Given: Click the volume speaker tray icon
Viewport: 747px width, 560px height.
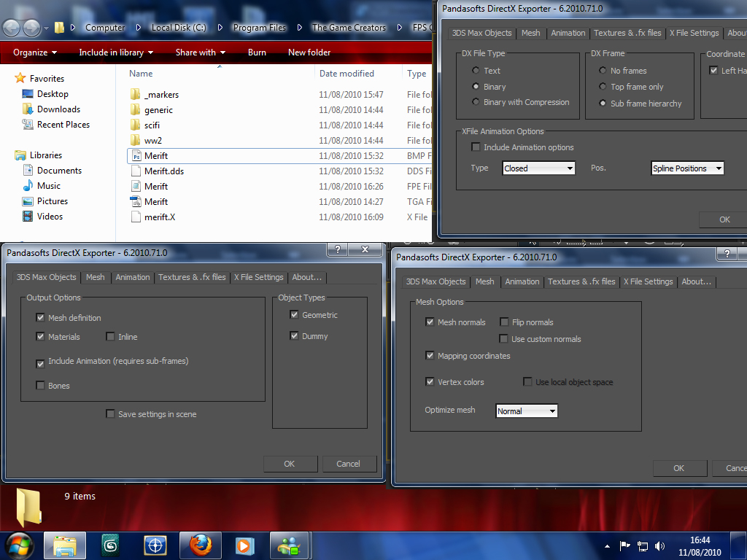Looking at the screenshot, I should pyautogui.click(x=659, y=546).
